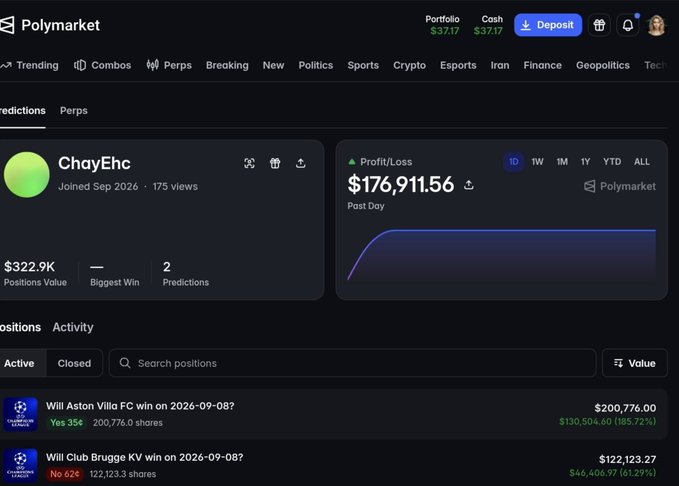Click the Club Brugge Champions League thumbnail
This screenshot has height=486, width=679.
point(20,465)
